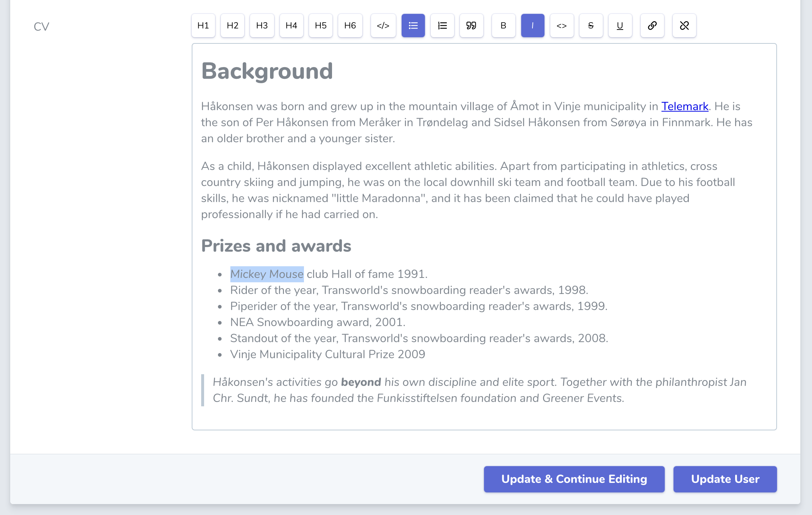Screen dimensions: 812x515
Task: Apply strikethrough formatting to selection
Action: coord(591,26)
